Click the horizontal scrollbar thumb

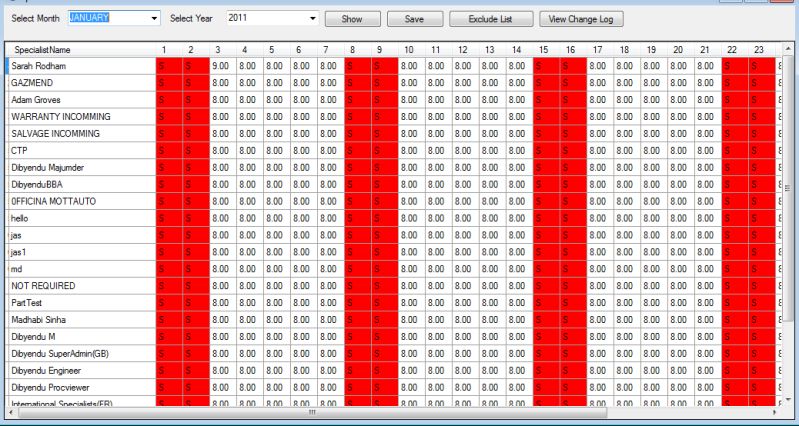pyautogui.click(x=313, y=412)
